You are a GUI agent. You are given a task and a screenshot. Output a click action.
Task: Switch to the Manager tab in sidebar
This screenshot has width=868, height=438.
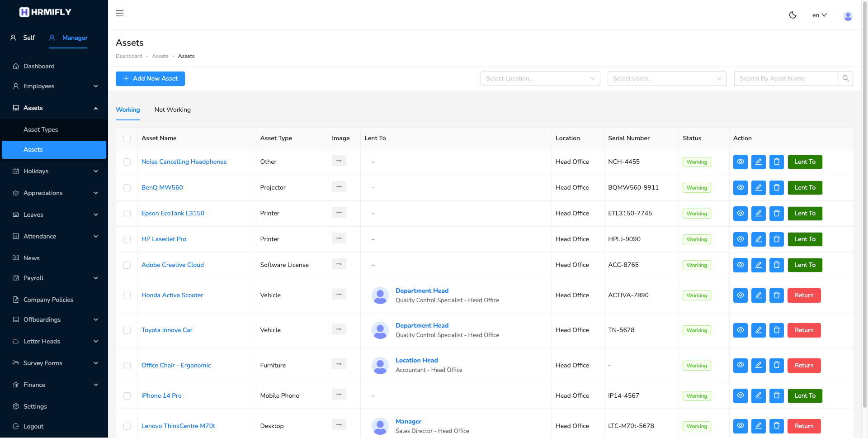[68, 38]
